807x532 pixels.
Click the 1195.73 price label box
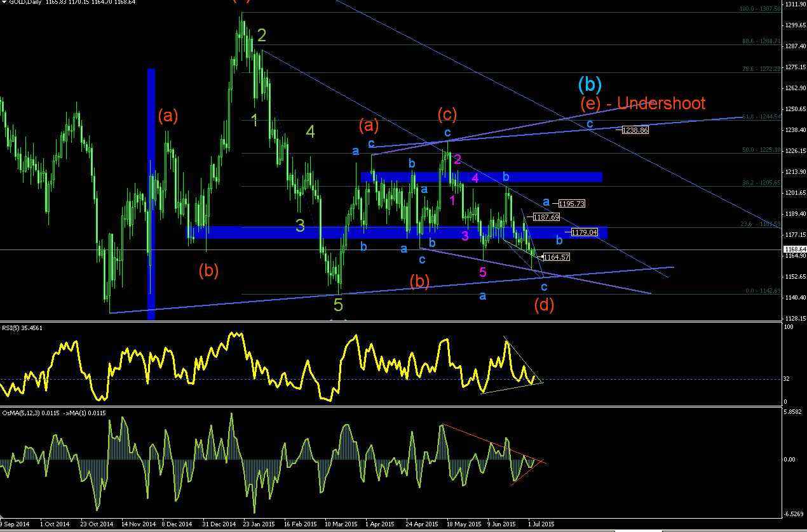pyautogui.click(x=572, y=204)
